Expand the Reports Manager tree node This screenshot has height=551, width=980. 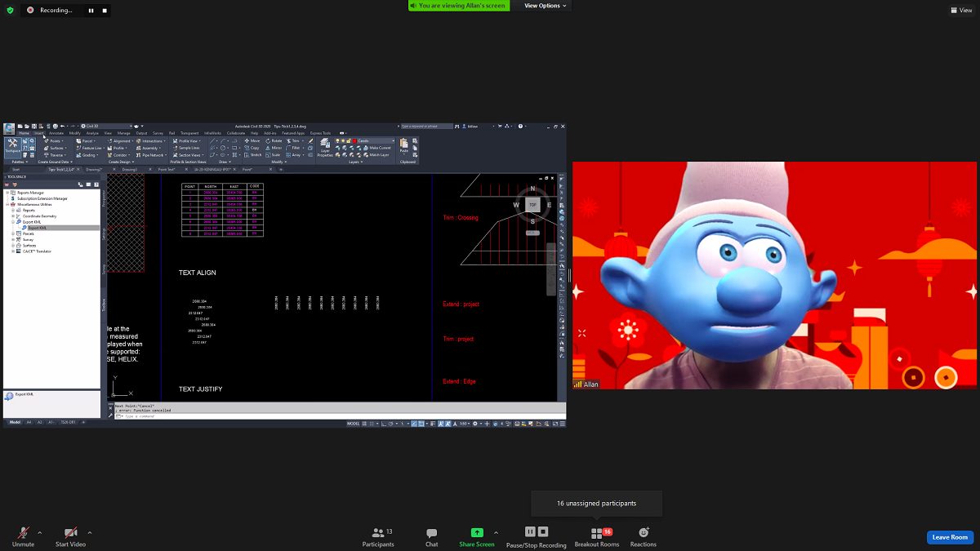(7, 193)
